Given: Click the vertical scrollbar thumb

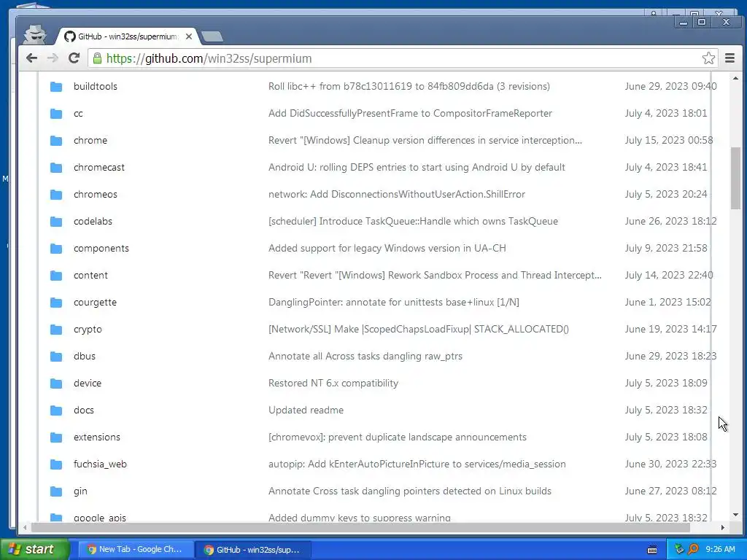Looking at the screenshot, I should tap(735, 178).
